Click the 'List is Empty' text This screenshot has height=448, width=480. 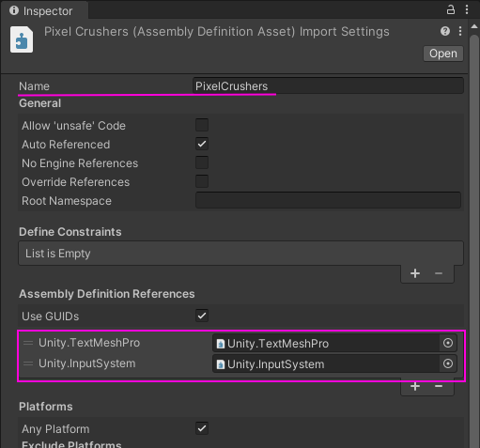(58, 254)
